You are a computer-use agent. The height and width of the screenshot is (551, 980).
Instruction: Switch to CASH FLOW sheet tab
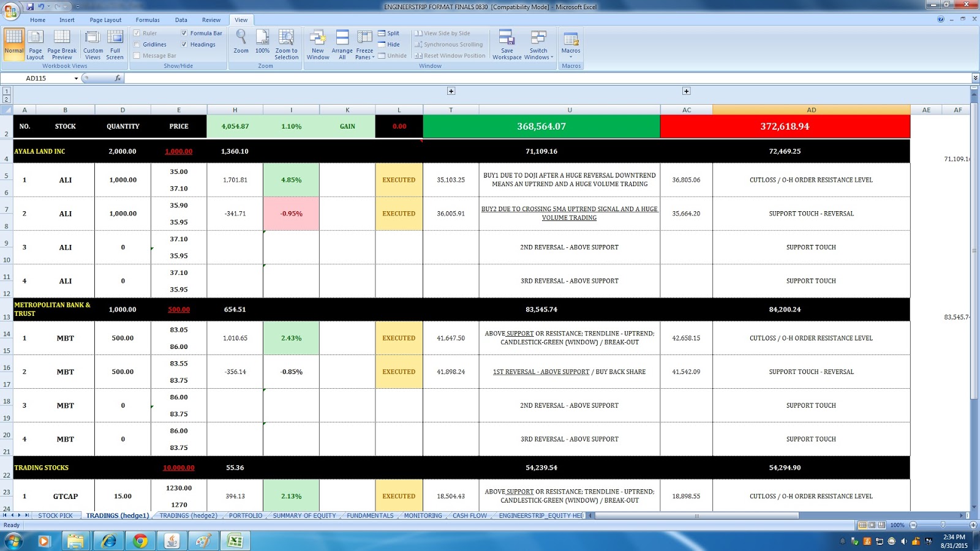click(470, 515)
